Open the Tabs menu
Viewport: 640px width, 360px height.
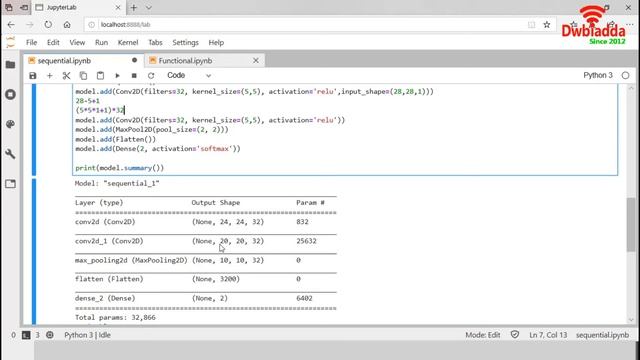pos(155,42)
